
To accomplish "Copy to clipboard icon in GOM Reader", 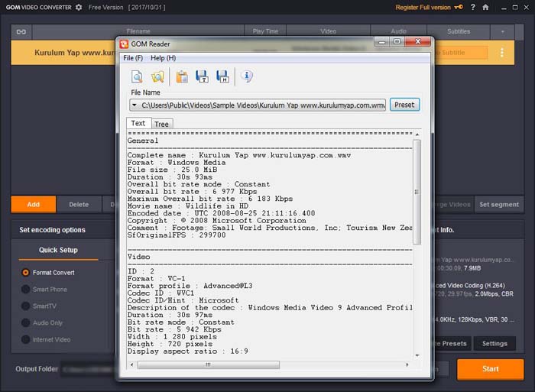I will 182,76.
